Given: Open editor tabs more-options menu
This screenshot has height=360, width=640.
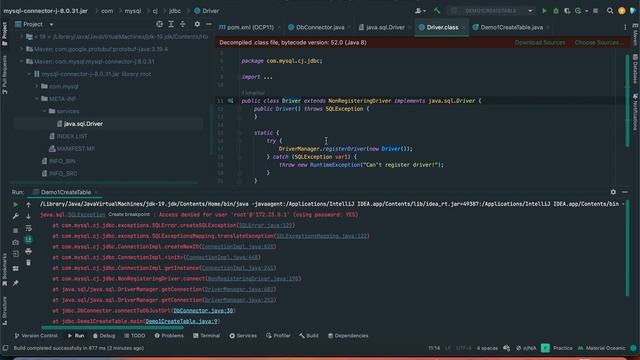Looking at the screenshot, I should [625, 27].
